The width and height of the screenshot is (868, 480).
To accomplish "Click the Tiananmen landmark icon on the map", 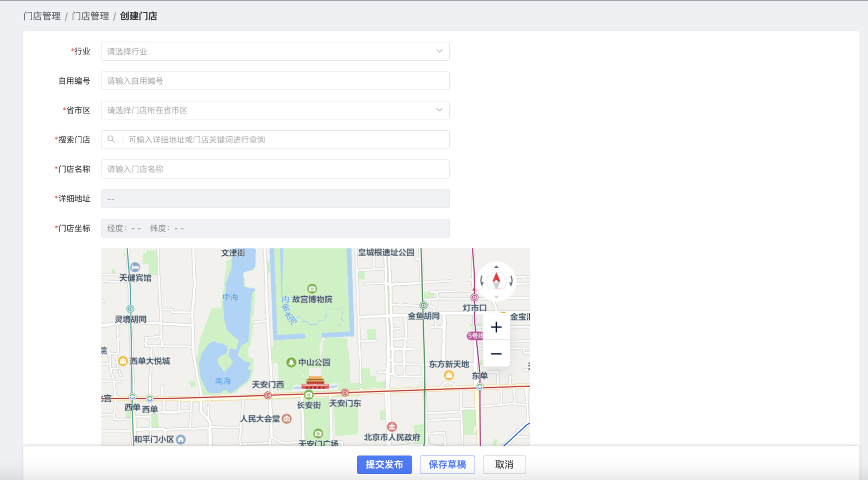I will pos(315,382).
